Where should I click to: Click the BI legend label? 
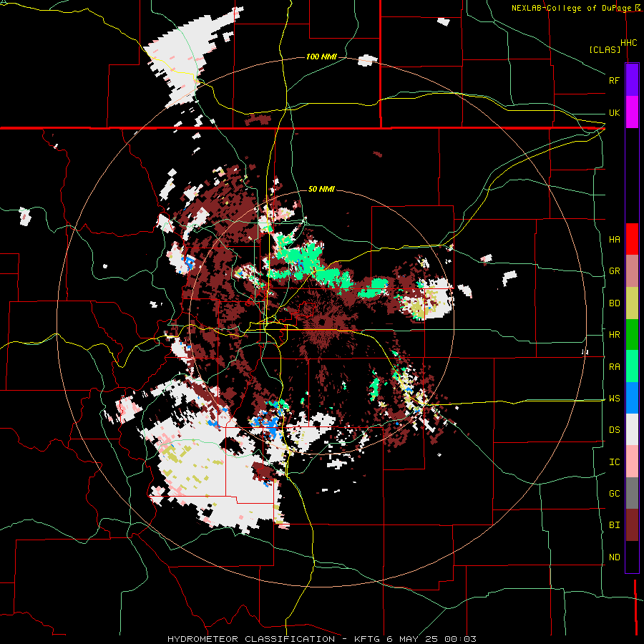[614, 525]
